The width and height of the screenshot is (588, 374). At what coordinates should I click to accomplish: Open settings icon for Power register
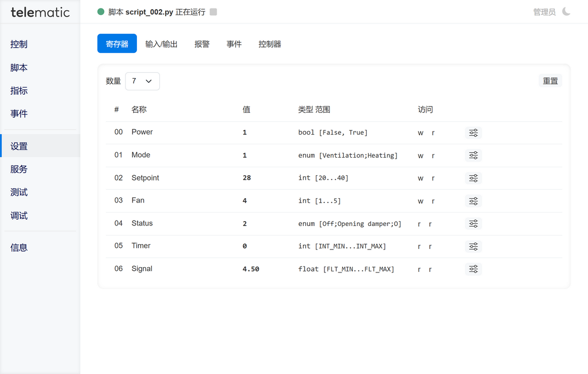[x=473, y=133]
